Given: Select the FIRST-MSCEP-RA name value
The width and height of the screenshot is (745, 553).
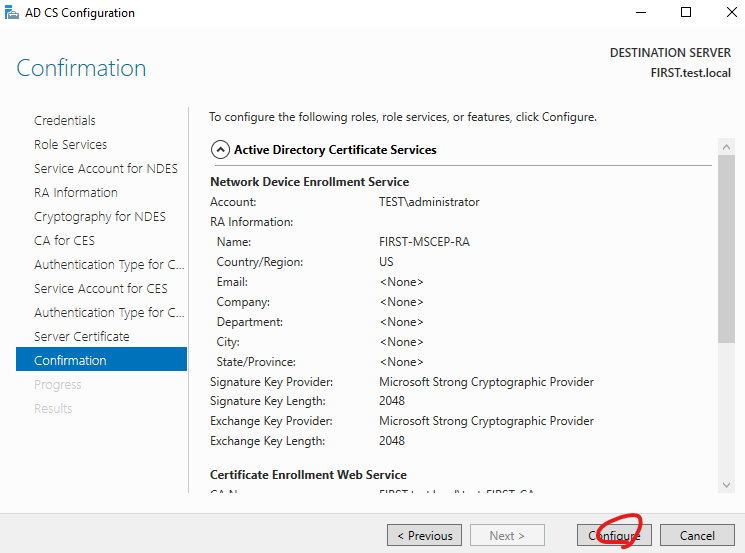Looking at the screenshot, I should click(x=424, y=242).
